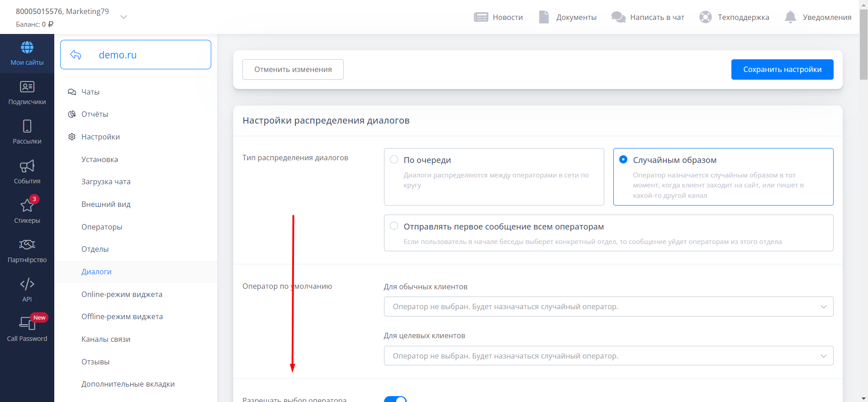Choose Отправлять первое сообщение всем операторам
Image resolution: width=868 pixels, height=402 pixels.
tap(394, 226)
